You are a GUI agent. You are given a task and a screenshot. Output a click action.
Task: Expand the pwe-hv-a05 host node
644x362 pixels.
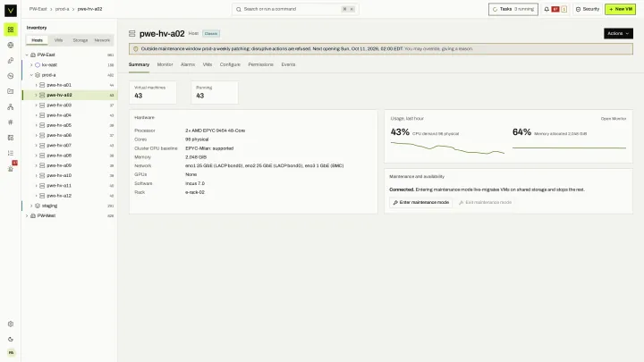click(36, 125)
